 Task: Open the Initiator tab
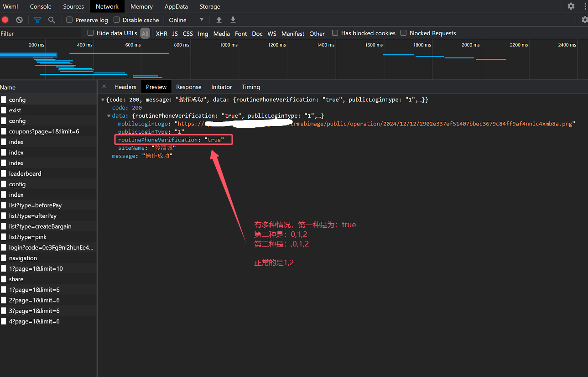(222, 87)
